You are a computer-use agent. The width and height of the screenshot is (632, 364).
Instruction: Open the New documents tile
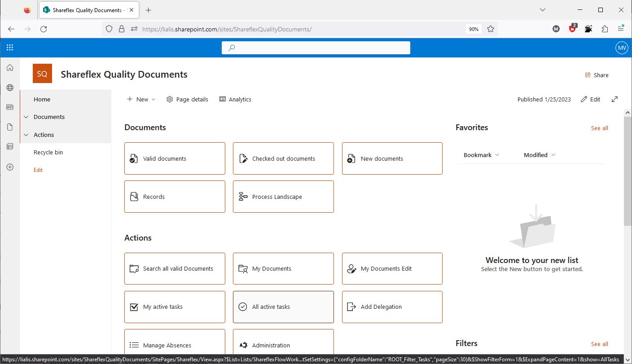[x=392, y=158]
